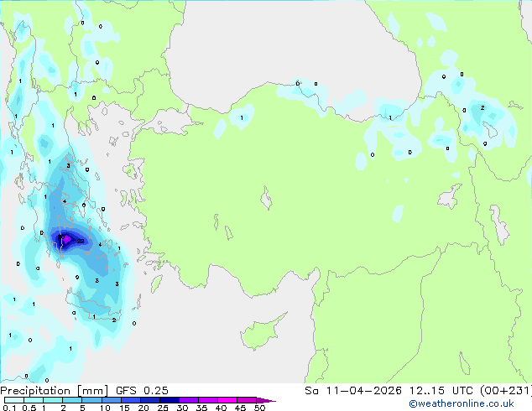Image resolution: width=532 pixels, height=411 pixels.
Task: Click the '12..15 UTC' time text
Action: (x=441, y=391)
